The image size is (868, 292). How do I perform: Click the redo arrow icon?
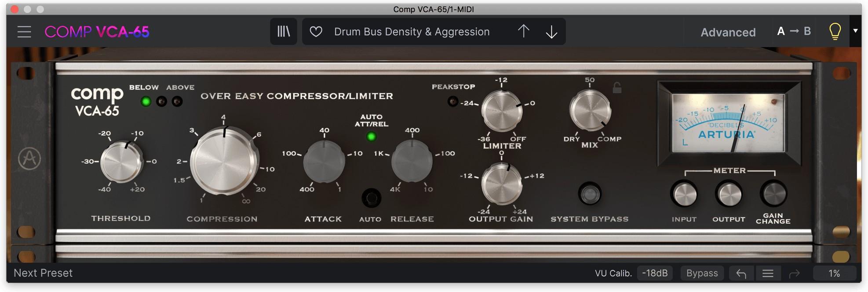tap(794, 274)
